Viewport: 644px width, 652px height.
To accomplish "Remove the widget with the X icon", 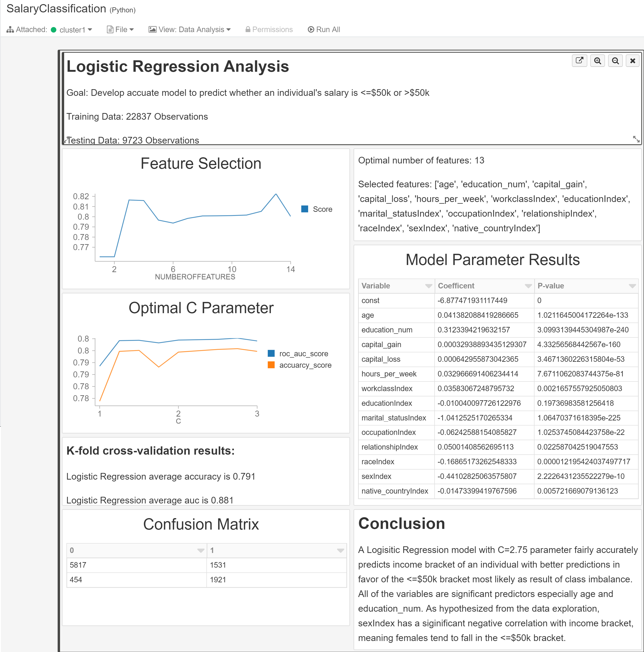I will pos(633,61).
